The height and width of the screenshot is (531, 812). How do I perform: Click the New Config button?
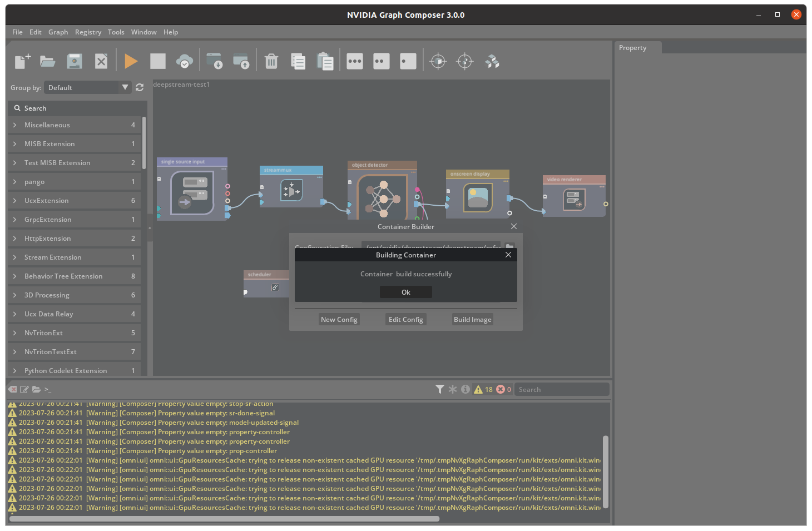tap(339, 320)
